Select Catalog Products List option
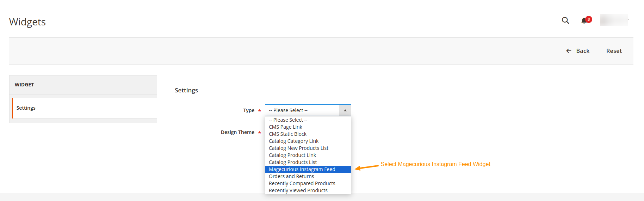Screen dimensions: 644x201 tap(308, 162)
